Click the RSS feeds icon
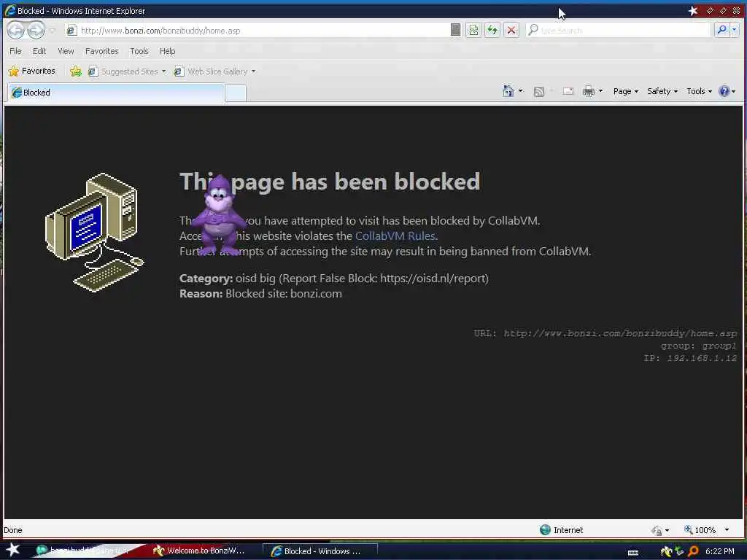 (x=539, y=91)
